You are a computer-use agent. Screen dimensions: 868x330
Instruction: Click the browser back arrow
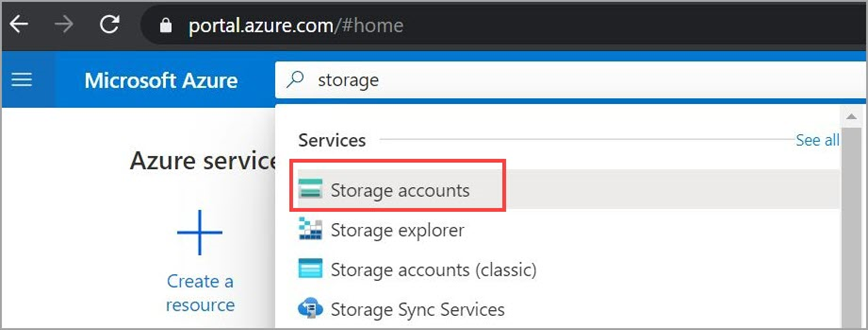pyautogui.click(x=19, y=25)
